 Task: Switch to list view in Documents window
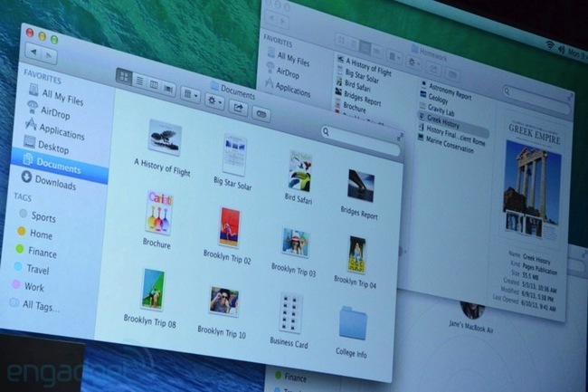click(x=139, y=81)
